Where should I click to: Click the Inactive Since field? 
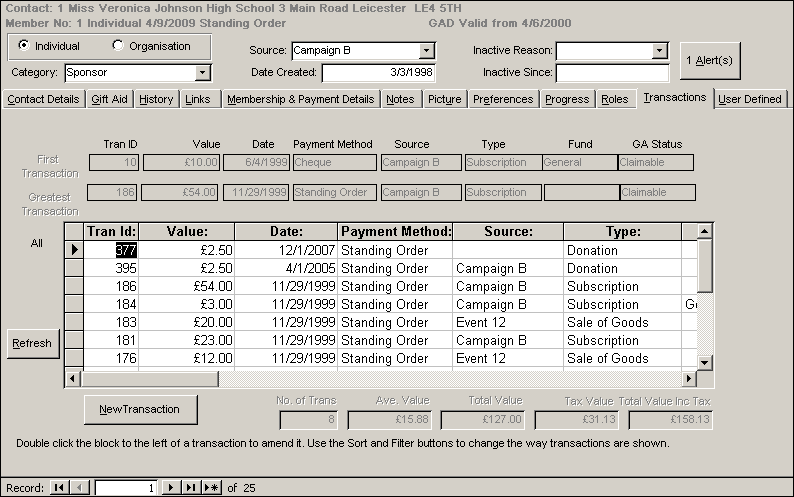(612, 72)
